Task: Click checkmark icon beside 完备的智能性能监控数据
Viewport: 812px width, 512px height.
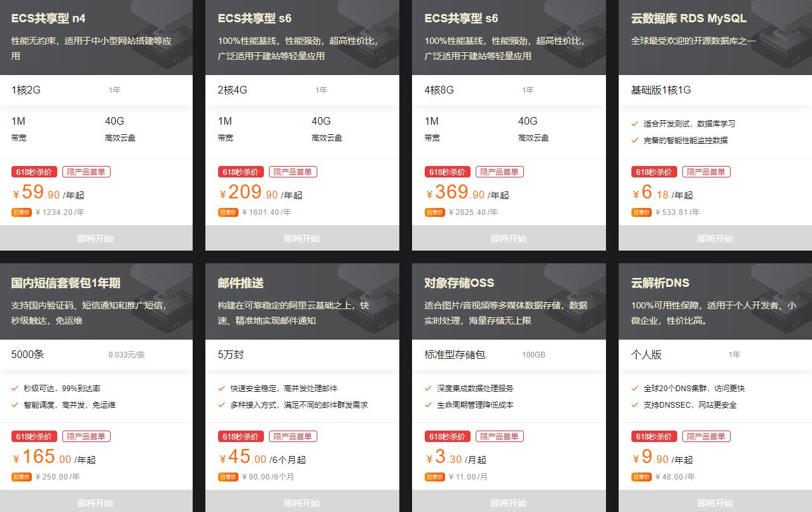Action: point(635,140)
